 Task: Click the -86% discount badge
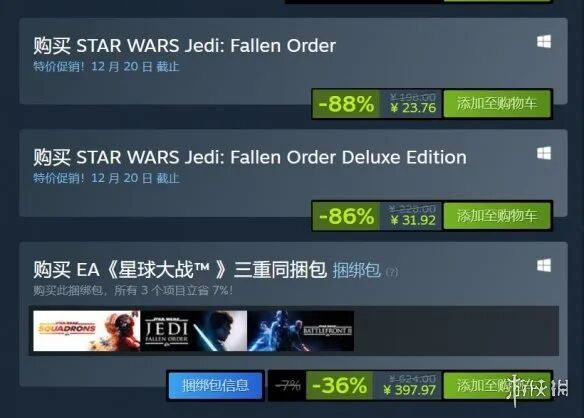point(346,216)
